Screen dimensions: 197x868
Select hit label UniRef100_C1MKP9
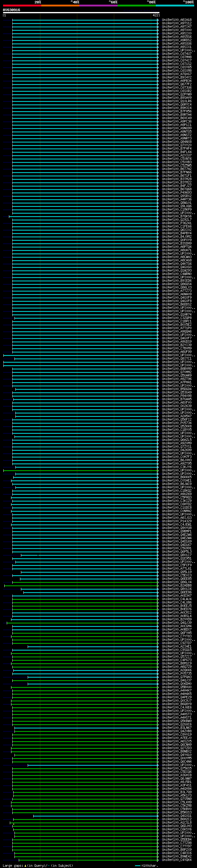coord(177,210)
